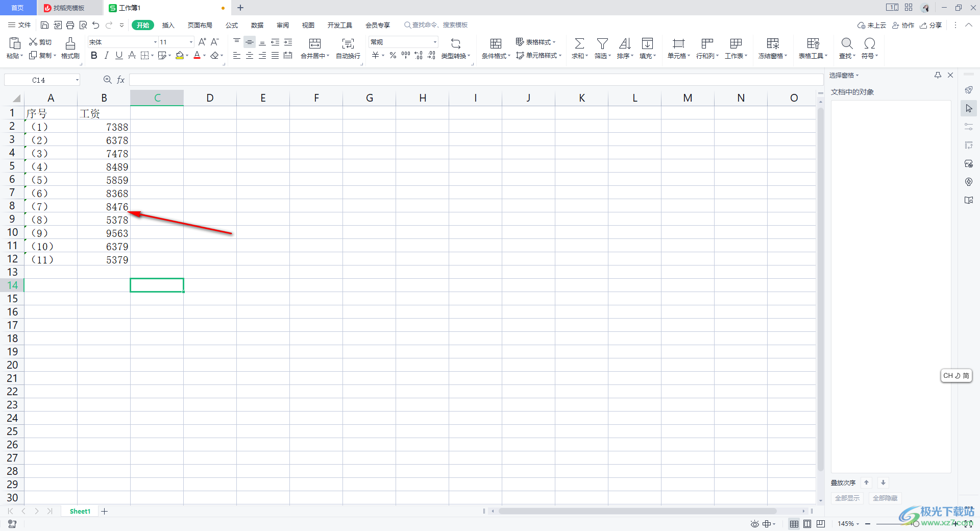Undo the last action
The image size is (980, 531).
pos(96,25)
